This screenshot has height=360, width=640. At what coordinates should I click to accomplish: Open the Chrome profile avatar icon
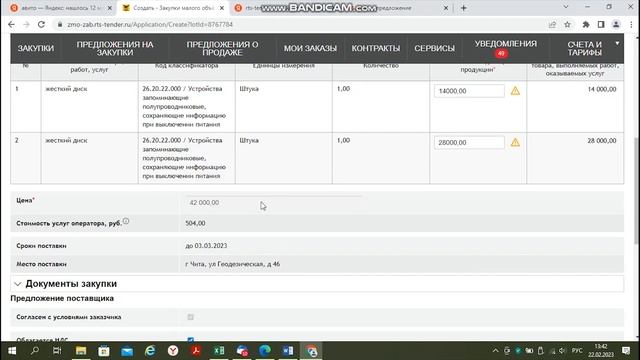tap(616, 24)
